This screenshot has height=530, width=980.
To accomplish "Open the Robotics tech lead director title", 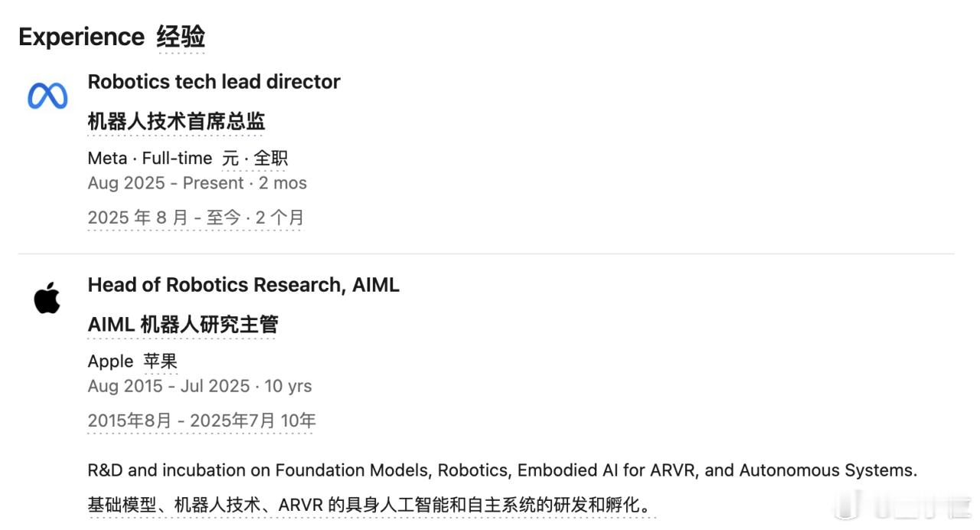I will 214,82.
